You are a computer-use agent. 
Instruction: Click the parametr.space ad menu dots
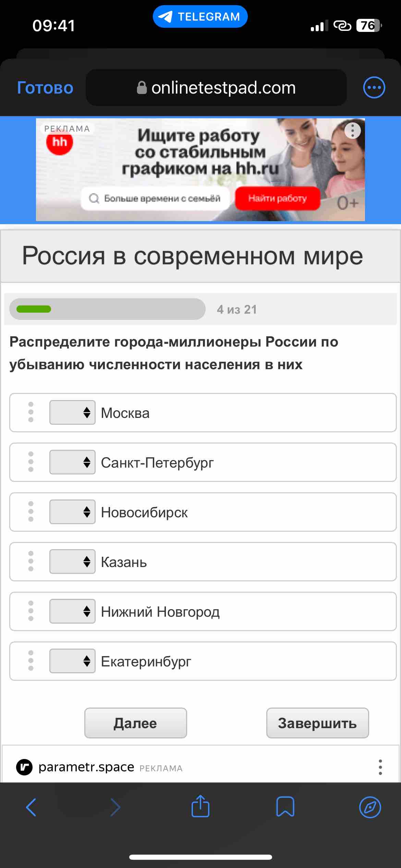tap(380, 767)
